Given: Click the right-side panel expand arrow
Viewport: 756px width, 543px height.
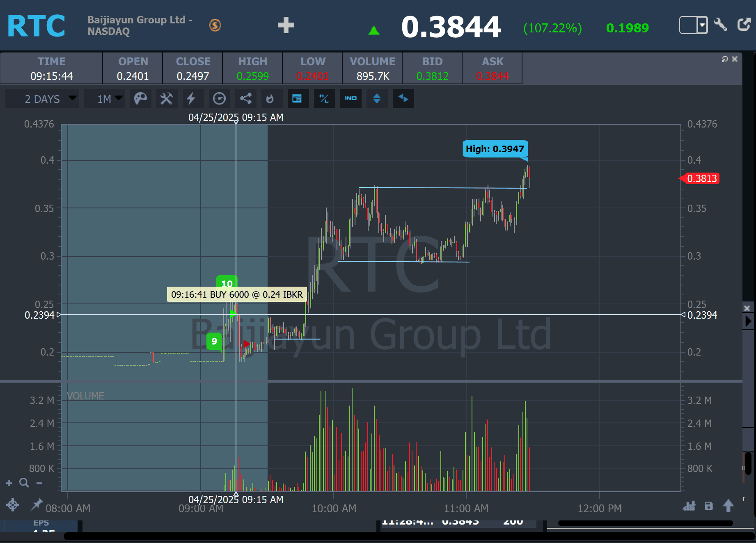Looking at the screenshot, I should click(x=749, y=321).
